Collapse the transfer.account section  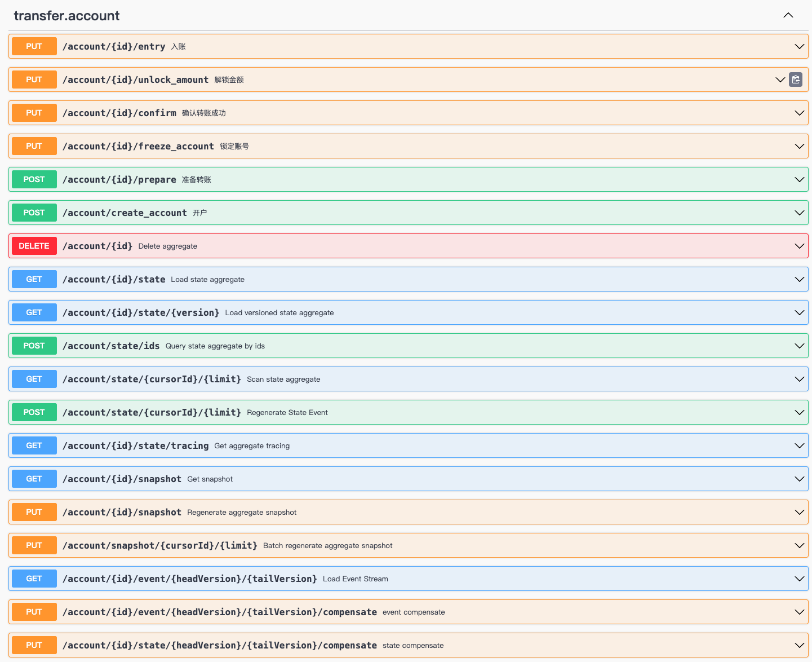[788, 15]
